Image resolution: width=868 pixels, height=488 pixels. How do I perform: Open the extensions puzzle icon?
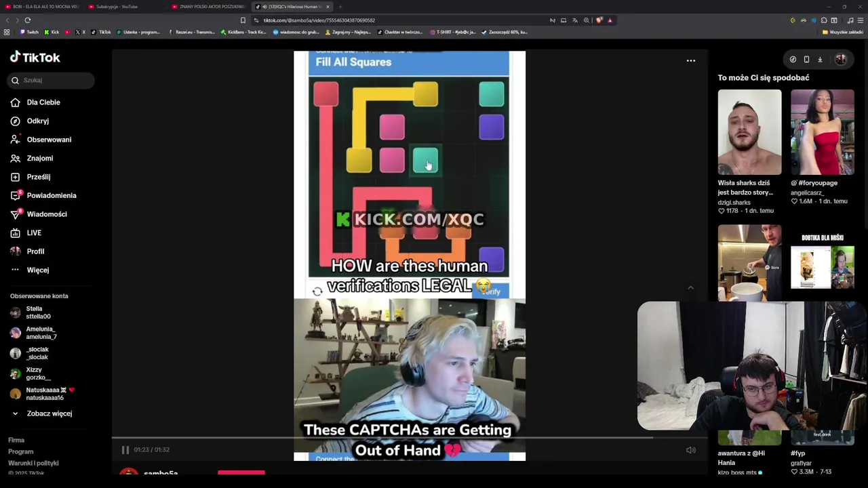[823, 20]
